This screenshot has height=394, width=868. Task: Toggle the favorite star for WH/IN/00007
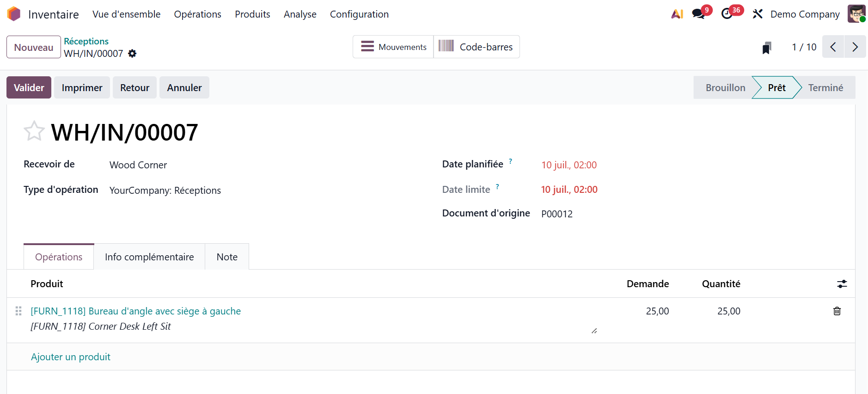point(34,131)
